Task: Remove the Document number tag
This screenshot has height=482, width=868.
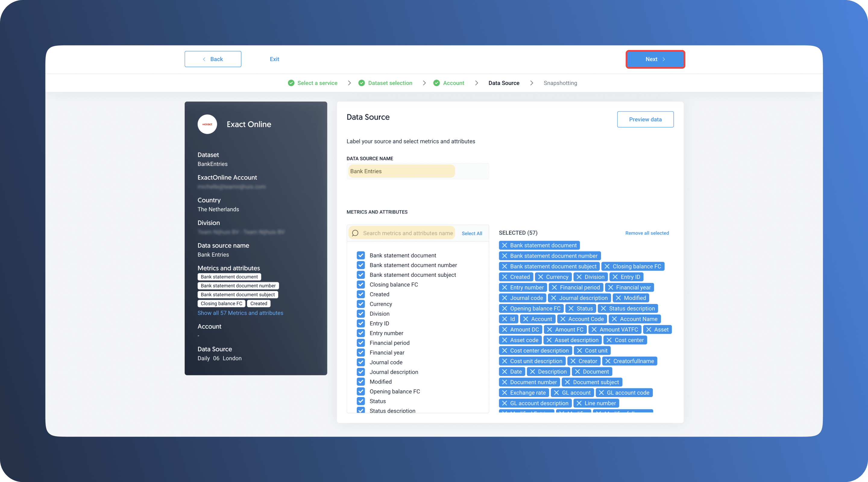Action: pyautogui.click(x=505, y=382)
